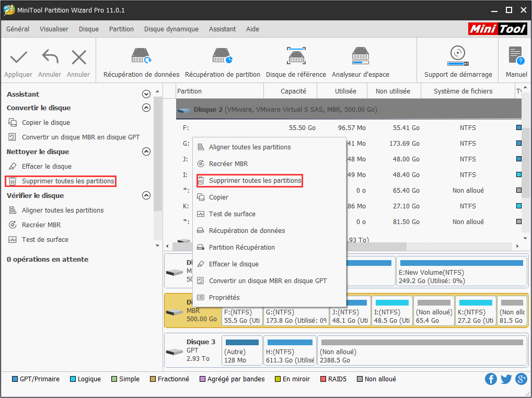Select the 2388.5 Go Non alloué block
Viewport: 532px width, 398px height.
pos(422,350)
